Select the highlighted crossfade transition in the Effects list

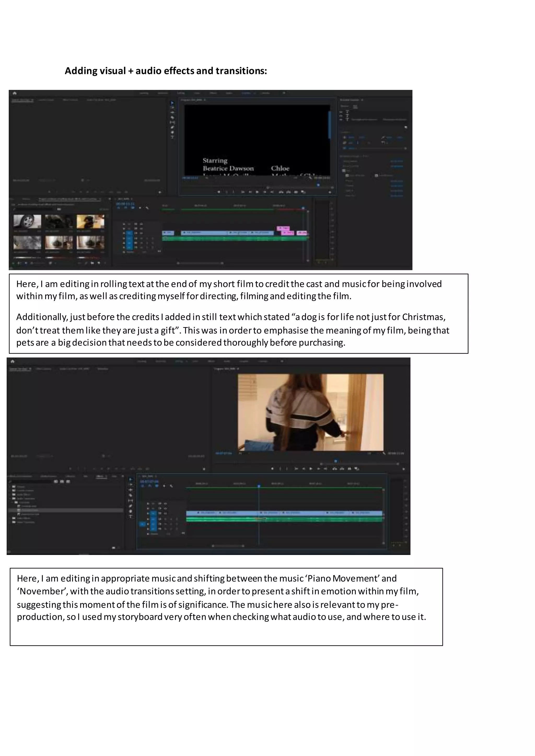(x=30, y=510)
